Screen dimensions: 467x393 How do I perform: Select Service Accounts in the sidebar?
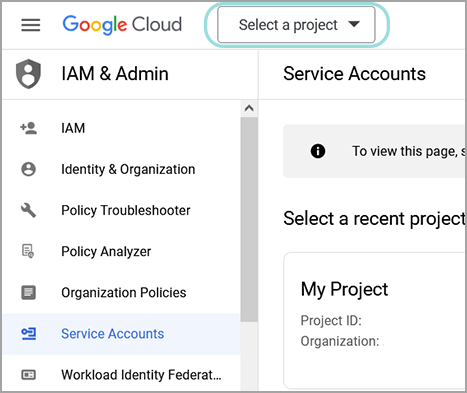pyautogui.click(x=121, y=334)
